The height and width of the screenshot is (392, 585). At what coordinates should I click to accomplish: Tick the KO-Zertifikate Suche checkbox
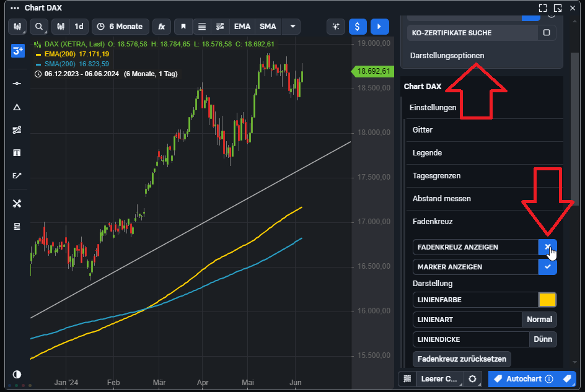(x=546, y=32)
